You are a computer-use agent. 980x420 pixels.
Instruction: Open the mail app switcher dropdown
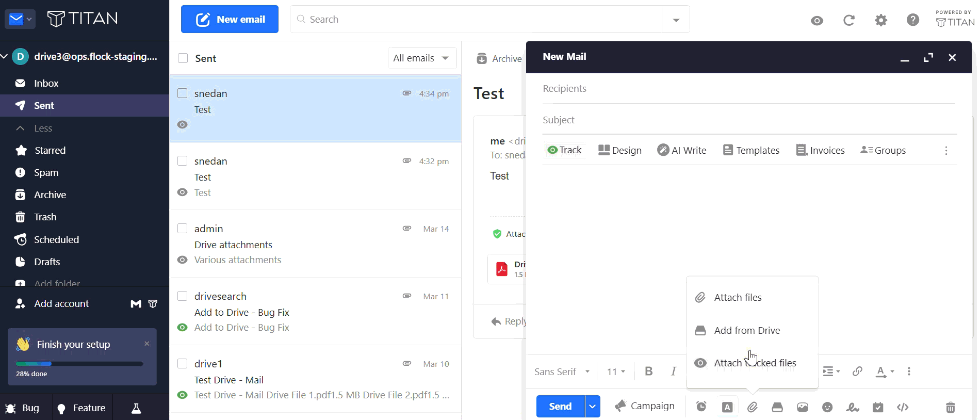pos(20,19)
